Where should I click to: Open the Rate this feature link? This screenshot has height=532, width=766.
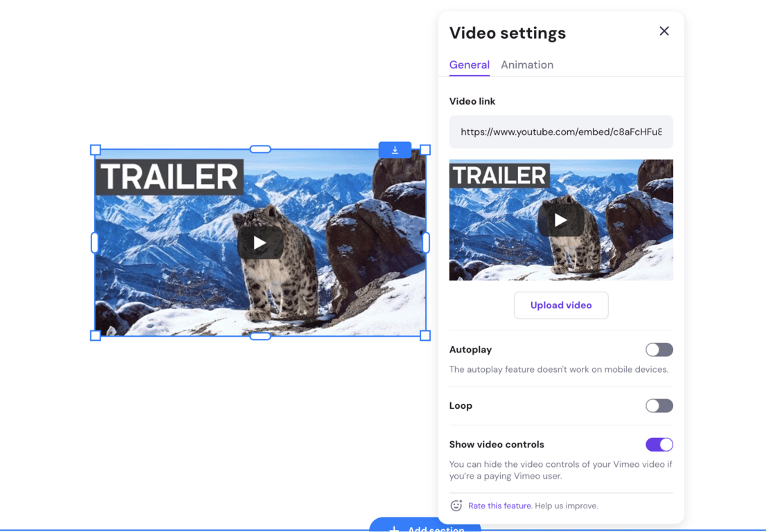pos(499,506)
